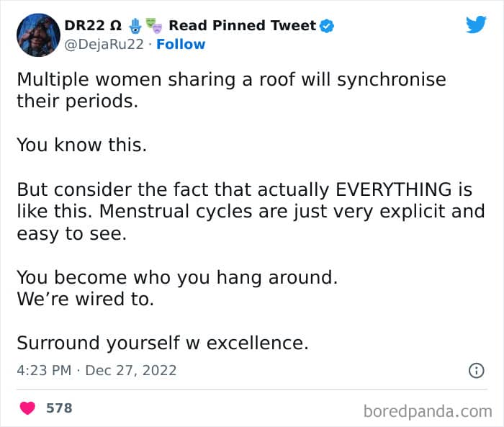Click the Twitter bird logo
The width and height of the screenshot is (504, 427).
[x=476, y=25]
